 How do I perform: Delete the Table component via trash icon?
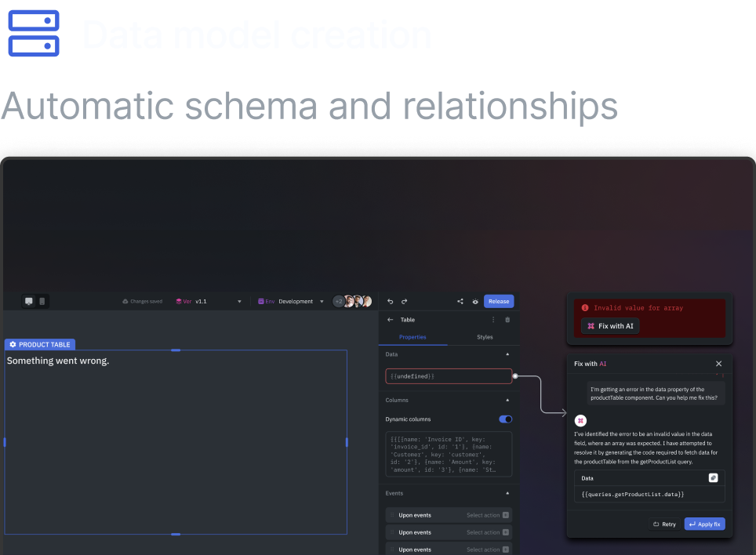507,320
